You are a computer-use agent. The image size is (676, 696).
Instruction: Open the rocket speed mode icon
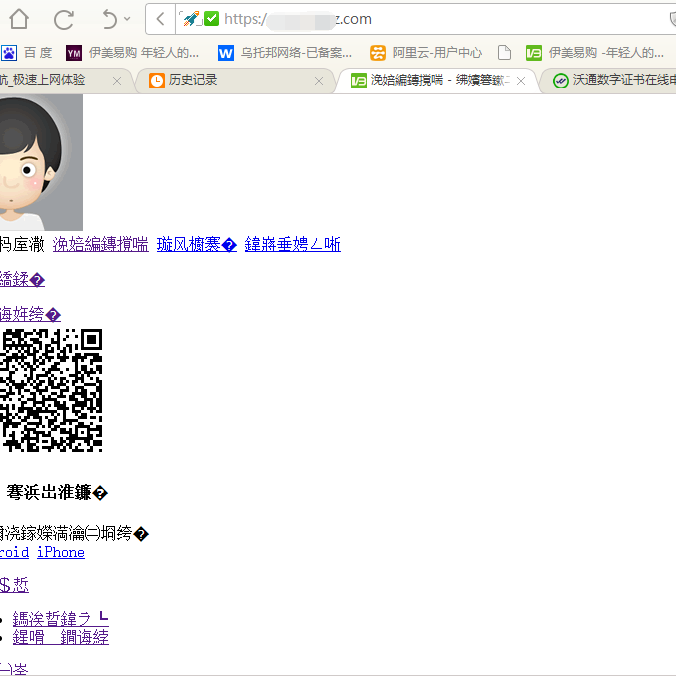point(191,19)
